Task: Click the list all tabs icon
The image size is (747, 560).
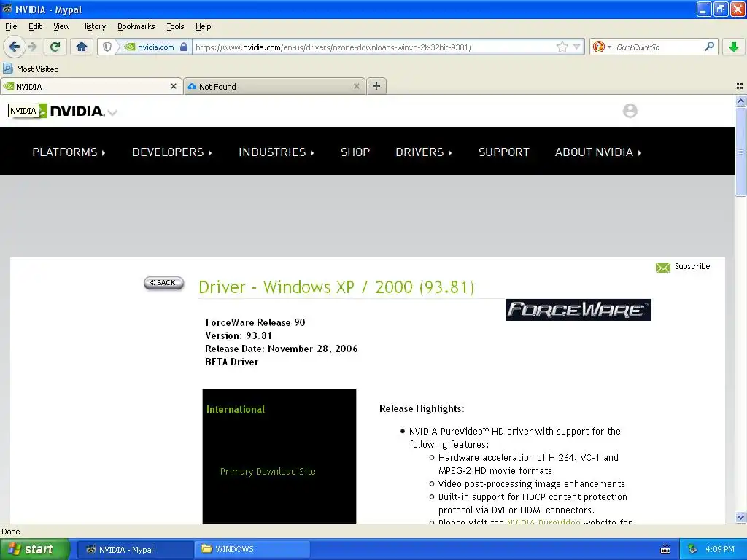Action: [x=740, y=86]
